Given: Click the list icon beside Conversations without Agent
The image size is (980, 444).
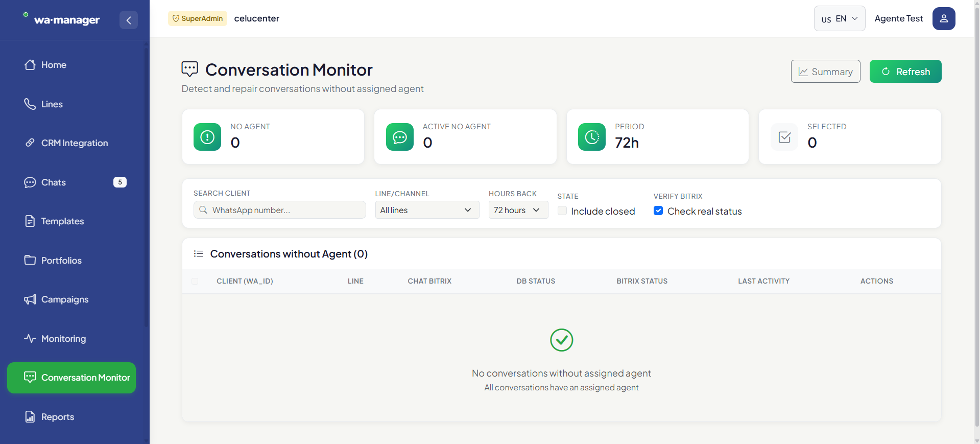Looking at the screenshot, I should coord(199,253).
